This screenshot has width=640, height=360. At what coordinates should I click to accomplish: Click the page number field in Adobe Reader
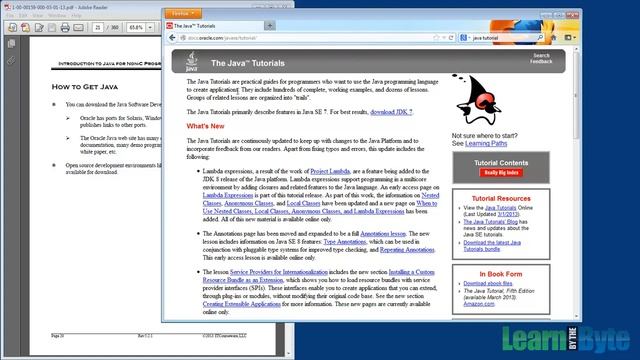(98, 27)
